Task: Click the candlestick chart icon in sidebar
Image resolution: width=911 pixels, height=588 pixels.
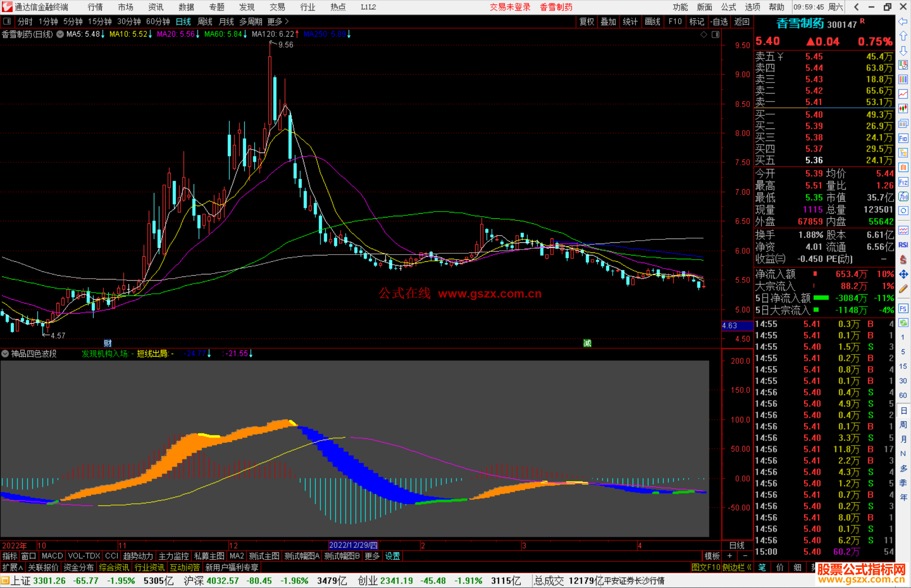Action: tap(903, 109)
